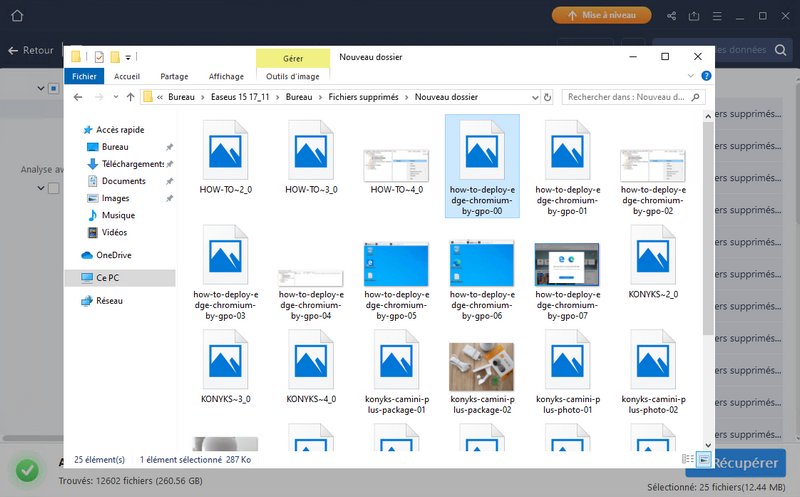Click the Gérer contextual tab
This screenshot has width=800, height=497.
(293, 58)
